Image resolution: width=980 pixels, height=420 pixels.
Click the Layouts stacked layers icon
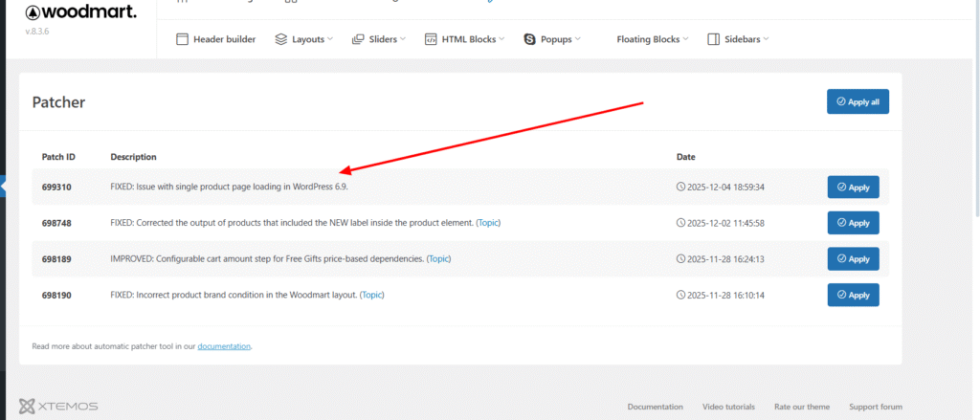[280, 39]
